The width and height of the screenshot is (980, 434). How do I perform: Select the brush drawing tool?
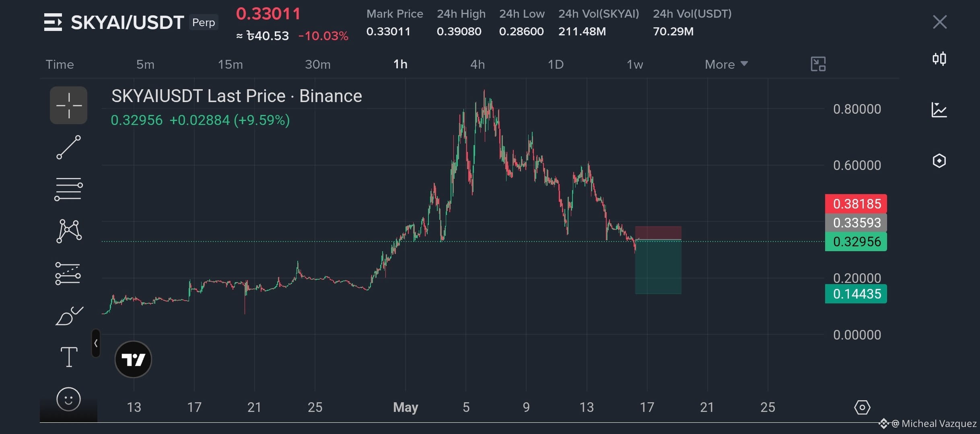[x=69, y=315]
